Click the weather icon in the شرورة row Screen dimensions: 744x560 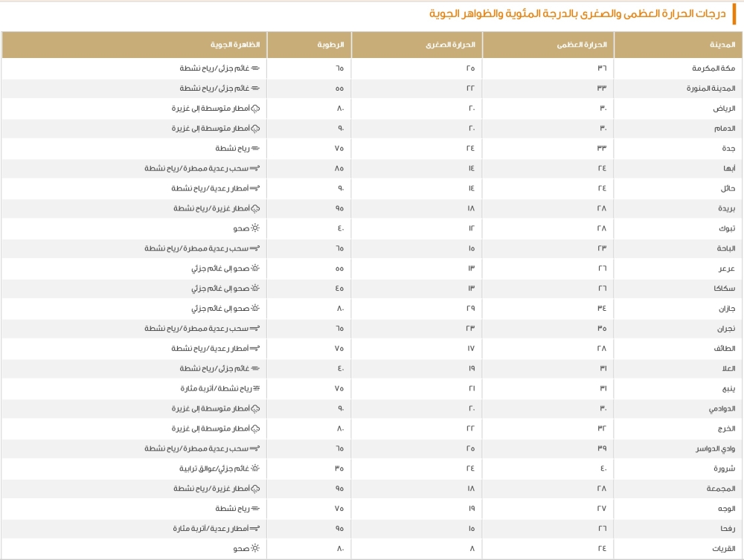click(x=254, y=469)
